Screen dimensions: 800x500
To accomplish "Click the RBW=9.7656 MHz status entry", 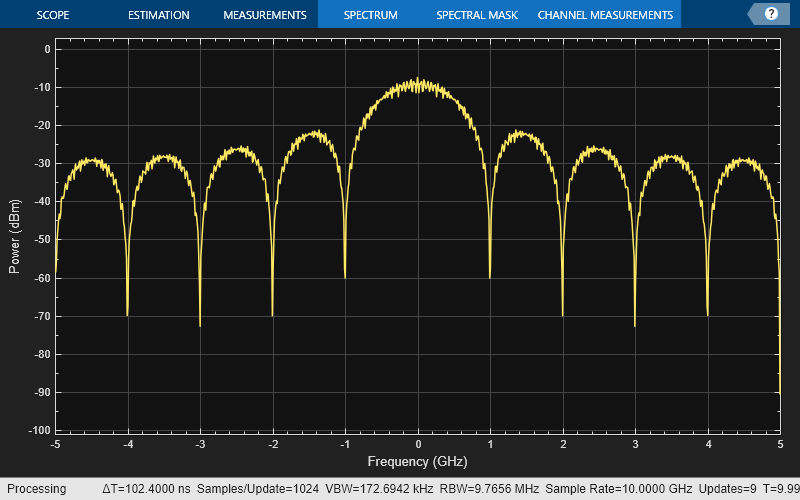I will click(x=489, y=489).
